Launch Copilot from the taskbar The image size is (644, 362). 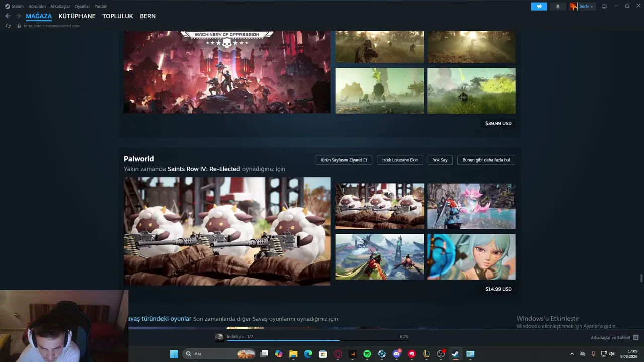pos(279,354)
